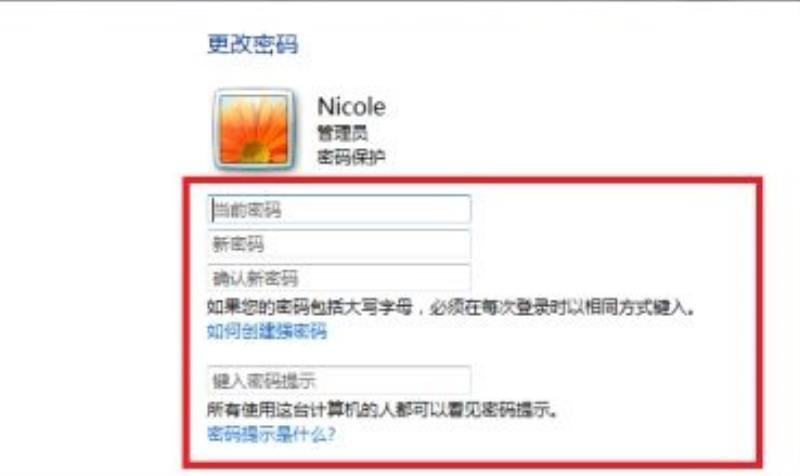Place cursor at start of current password field
Viewport: 800px width, 476px height.
coord(213,209)
